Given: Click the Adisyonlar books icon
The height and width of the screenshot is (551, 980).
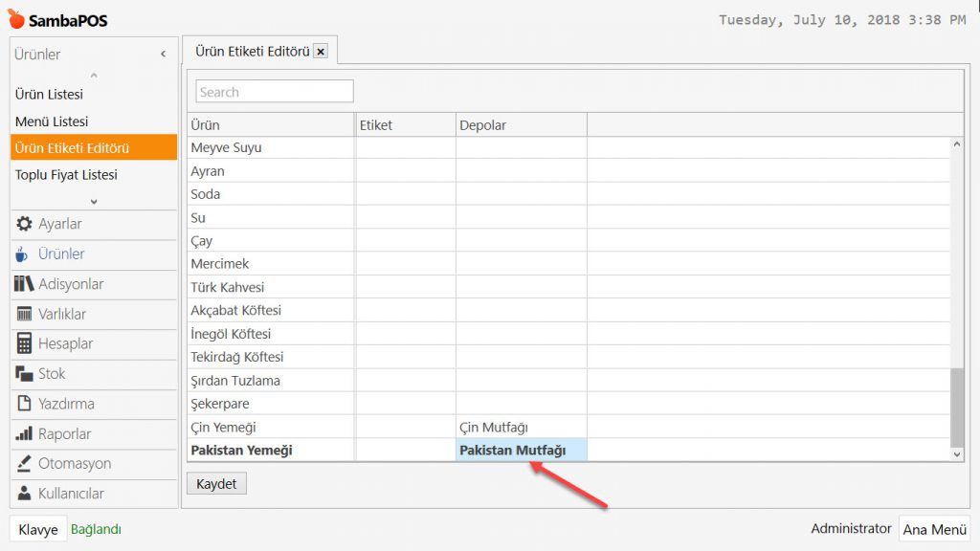Looking at the screenshot, I should point(24,284).
